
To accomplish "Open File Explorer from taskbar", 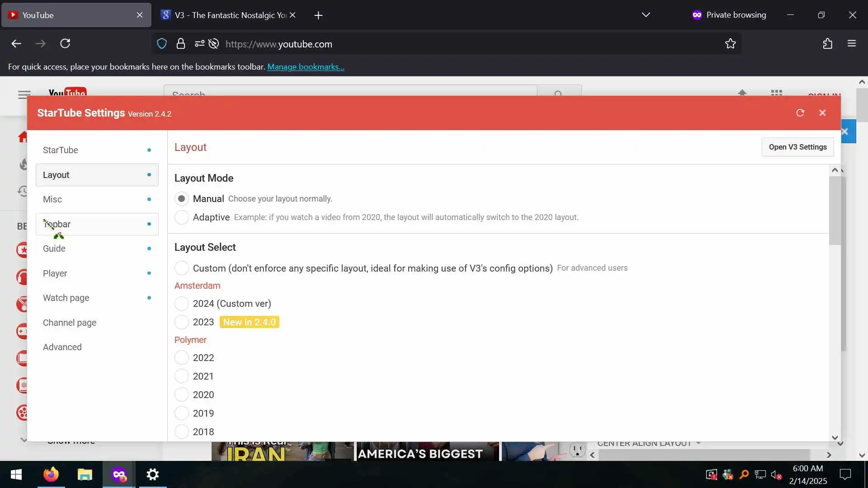I will (85, 474).
